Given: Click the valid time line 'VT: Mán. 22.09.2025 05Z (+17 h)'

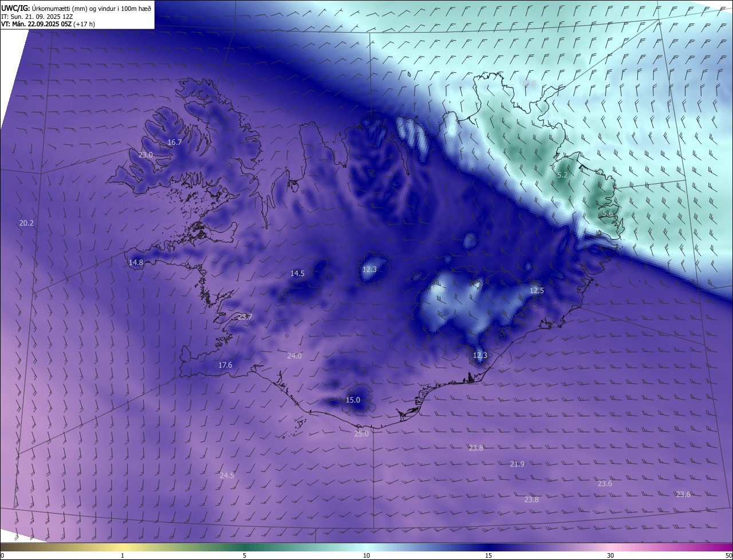Looking at the screenshot, I should pyautogui.click(x=48, y=24).
